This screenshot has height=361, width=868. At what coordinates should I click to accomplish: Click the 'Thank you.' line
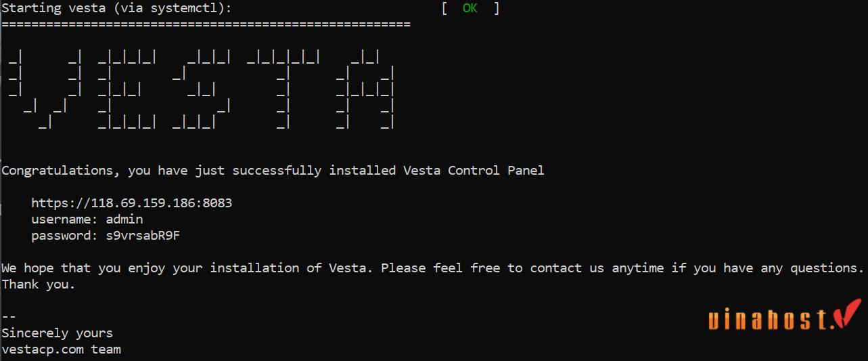pyautogui.click(x=38, y=284)
